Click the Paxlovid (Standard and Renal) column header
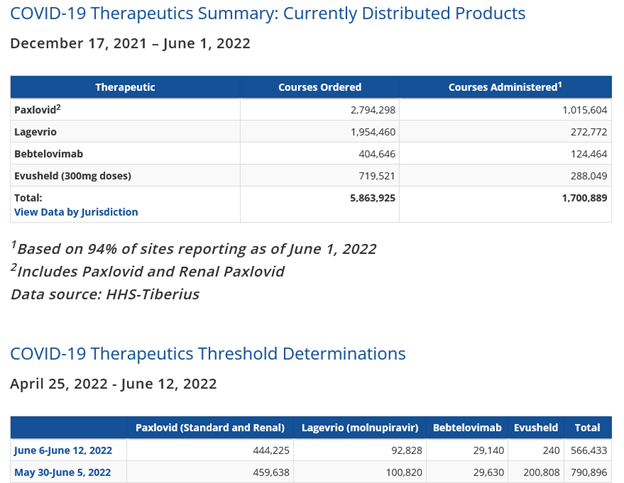Viewport: 624px width, 483px height. point(210,428)
